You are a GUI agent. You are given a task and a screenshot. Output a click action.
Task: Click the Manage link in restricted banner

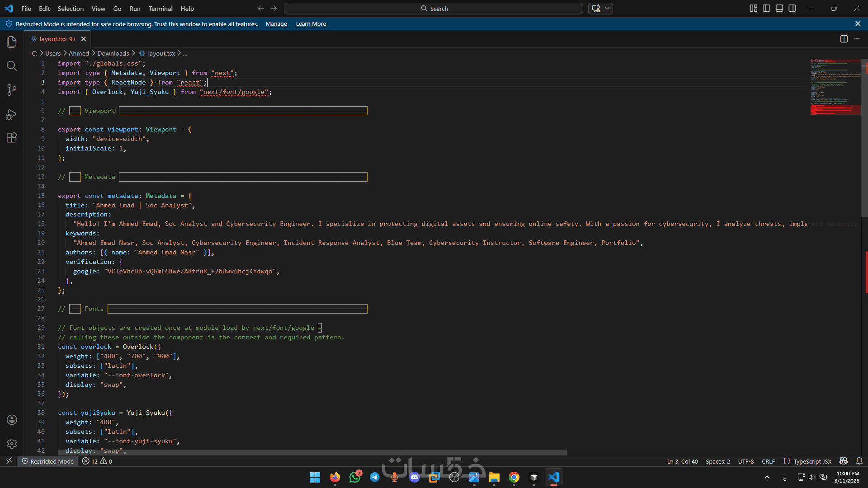(x=276, y=24)
